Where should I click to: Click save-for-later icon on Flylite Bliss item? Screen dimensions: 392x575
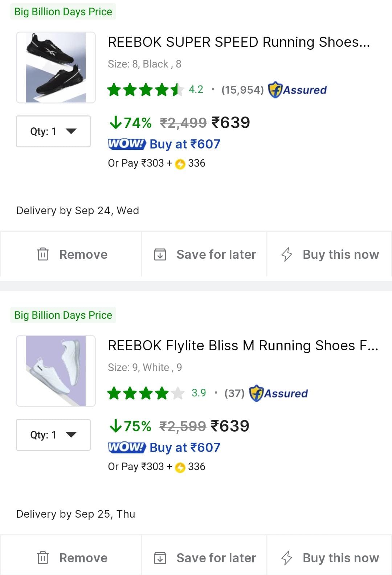tap(160, 558)
